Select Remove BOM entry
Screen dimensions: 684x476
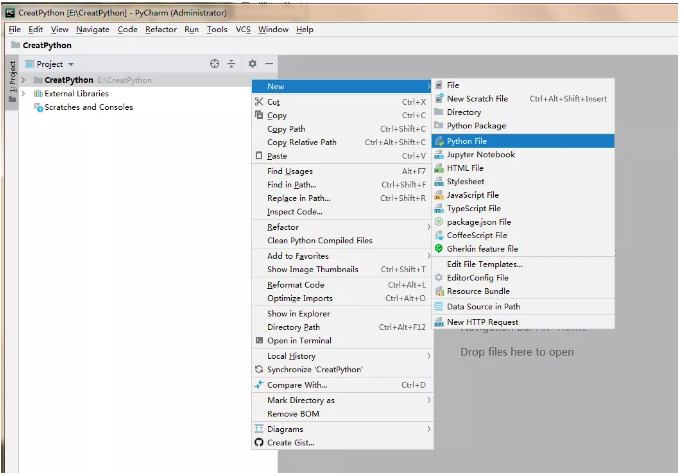(x=342, y=414)
